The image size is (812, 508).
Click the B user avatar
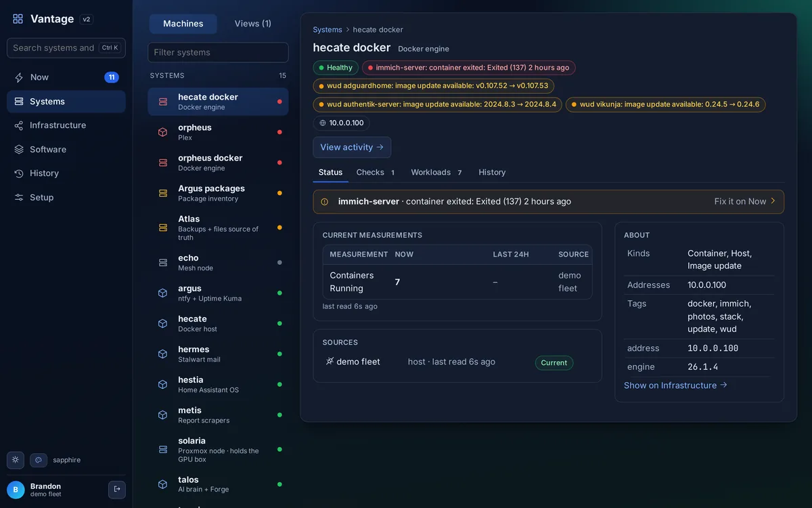pyautogui.click(x=16, y=490)
